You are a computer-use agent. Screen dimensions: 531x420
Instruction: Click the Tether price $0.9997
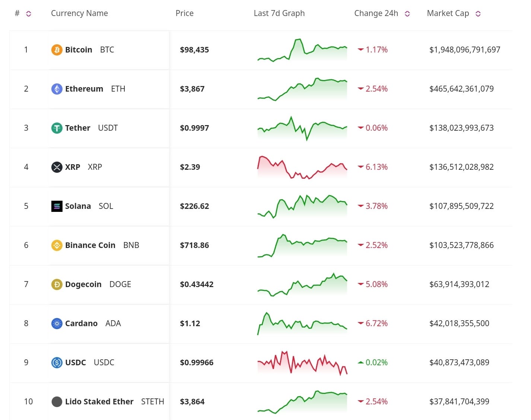coord(194,128)
